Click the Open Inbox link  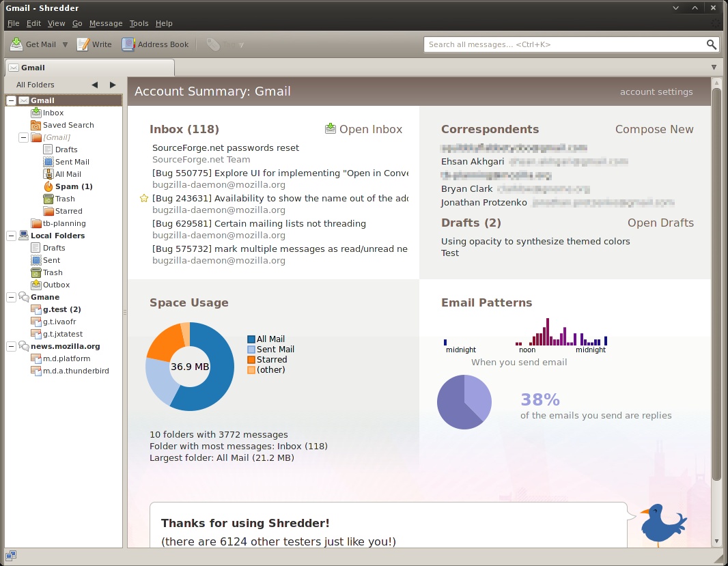(363, 129)
